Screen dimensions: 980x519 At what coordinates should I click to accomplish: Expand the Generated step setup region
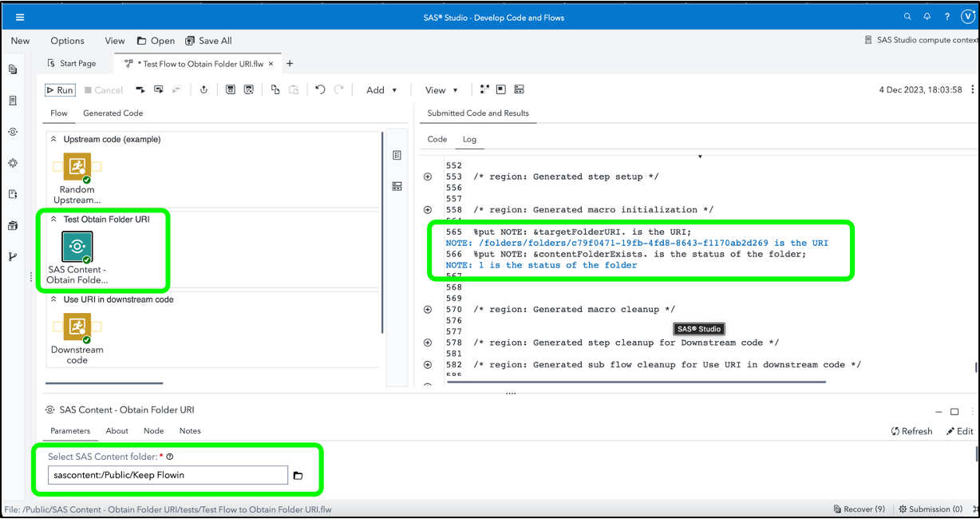click(x=428, y=176)
